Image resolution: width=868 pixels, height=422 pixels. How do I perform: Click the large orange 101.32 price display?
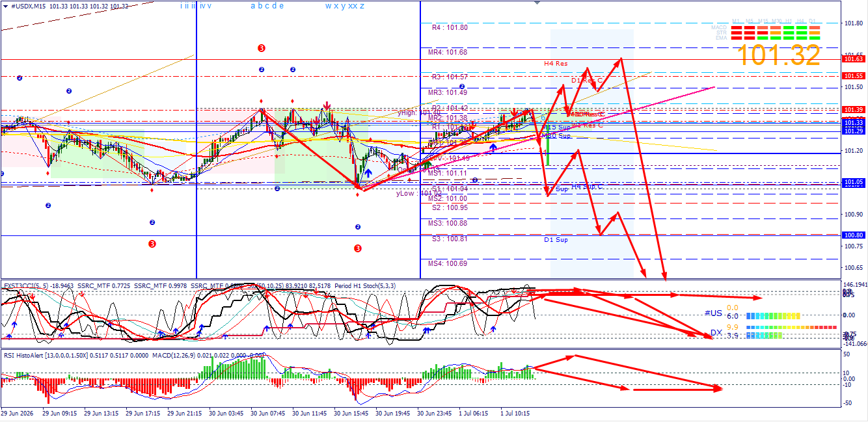[x=780, y=55]
